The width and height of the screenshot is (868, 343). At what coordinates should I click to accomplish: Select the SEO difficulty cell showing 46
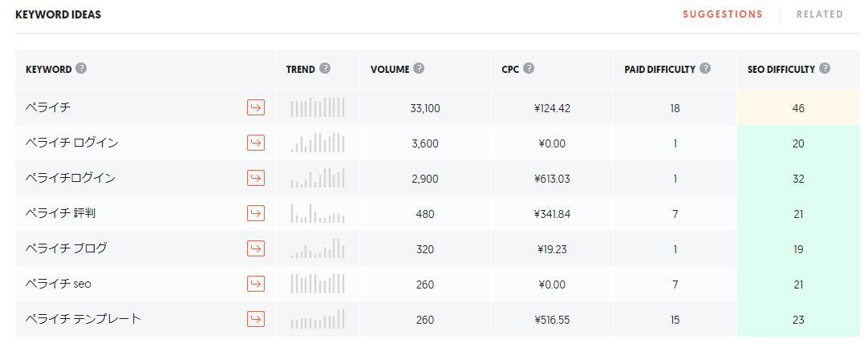point(797,108)
